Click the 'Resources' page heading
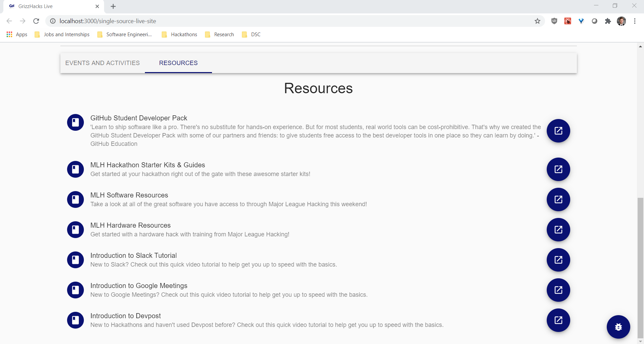This screenshot has width=644, height=344. (318, 89)
